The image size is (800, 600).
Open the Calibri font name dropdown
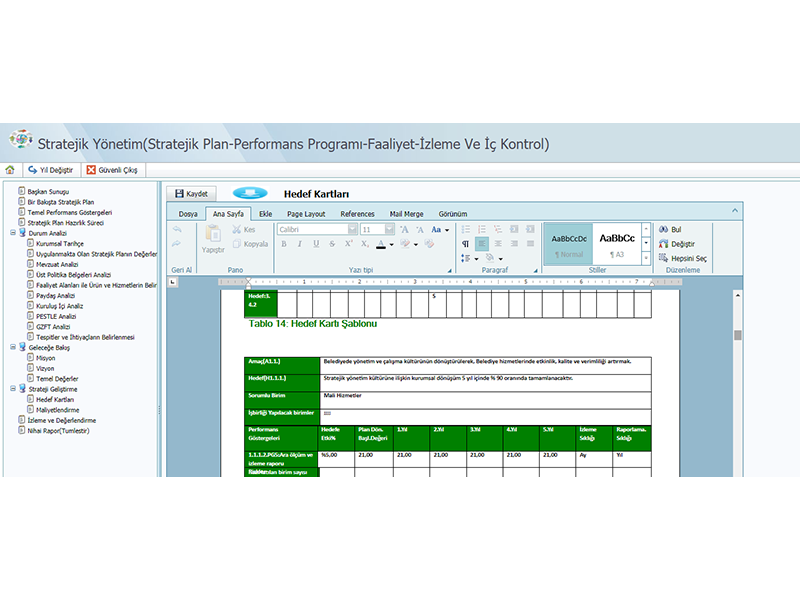(352, 230)
